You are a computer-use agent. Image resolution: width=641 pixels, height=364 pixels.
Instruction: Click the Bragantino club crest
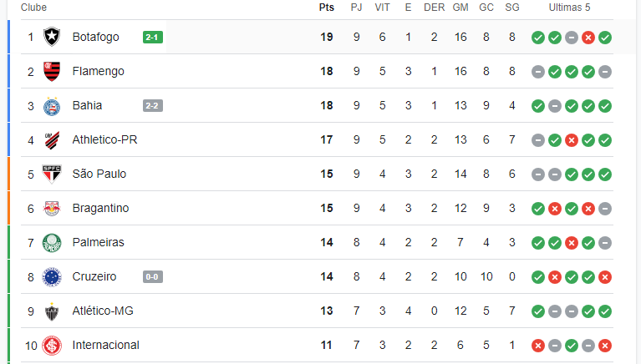point(52,209)
